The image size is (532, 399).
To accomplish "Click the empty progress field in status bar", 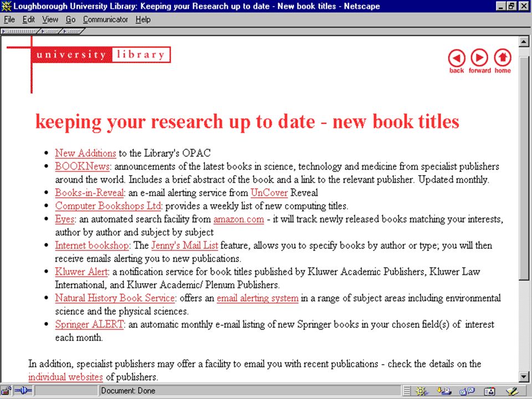I will 66,391.
